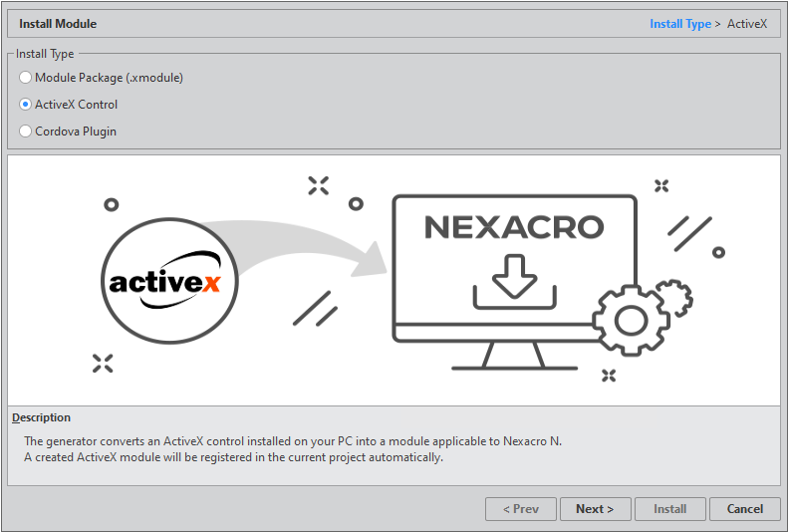Image resolution: width=788 pixels, height=532 pixels.
Task: Click the ActiveX breadcrumb step
Action: 747,24
